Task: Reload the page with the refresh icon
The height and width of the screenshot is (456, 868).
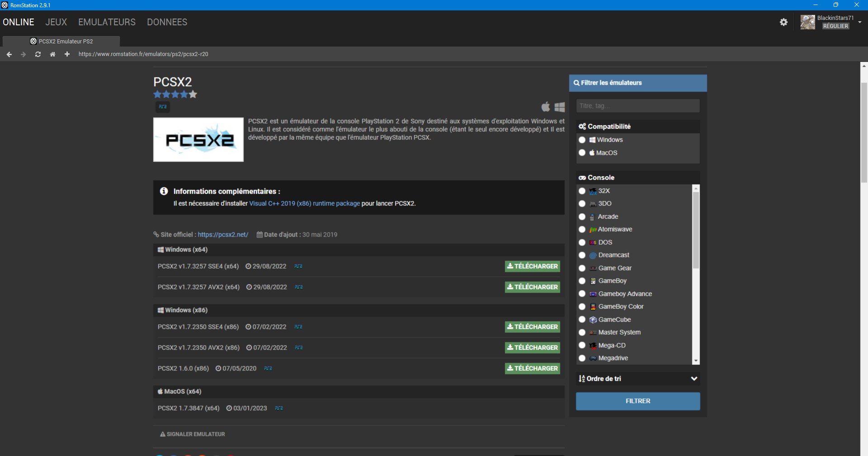Action: tap(38, 54)
